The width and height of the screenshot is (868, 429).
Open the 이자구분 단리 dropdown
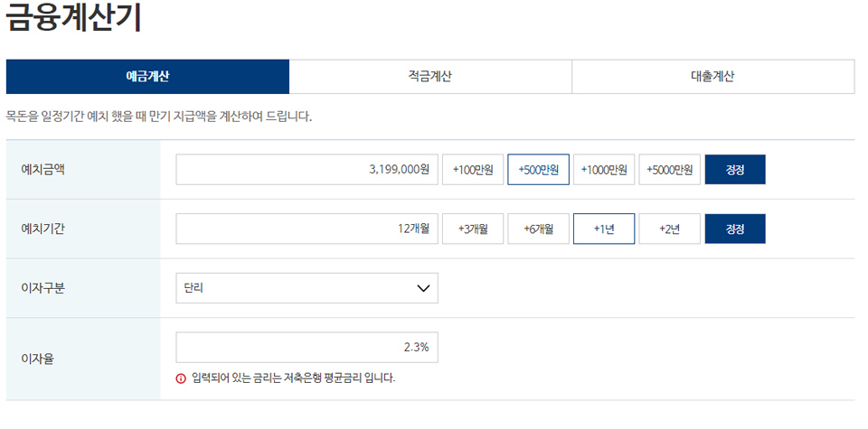pyautogui.click(x=307, y=288)
